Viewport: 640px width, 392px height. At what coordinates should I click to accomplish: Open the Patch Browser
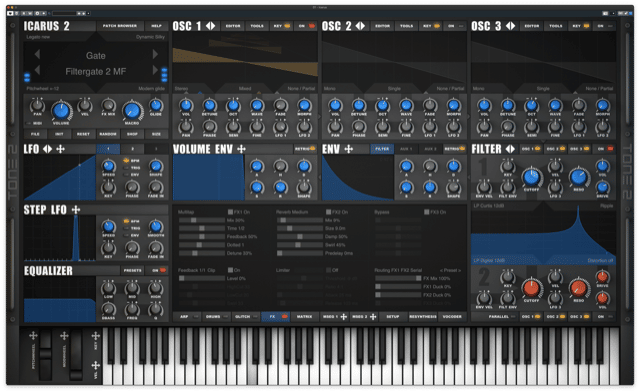(120, 26)
